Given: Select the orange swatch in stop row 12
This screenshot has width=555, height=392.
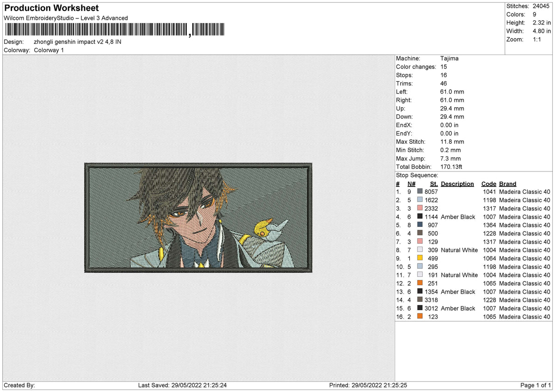Looking at the screenshot, I should (420, 283).
